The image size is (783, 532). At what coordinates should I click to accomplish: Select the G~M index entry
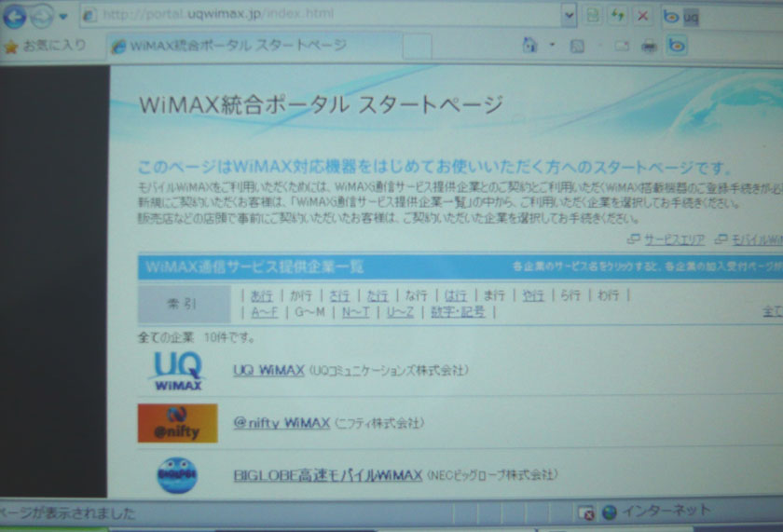pos(309,313)
